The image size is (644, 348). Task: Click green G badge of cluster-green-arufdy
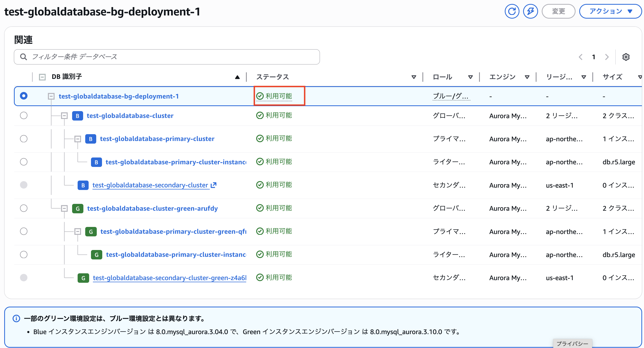pyautogui.click(x=78, y=209)
